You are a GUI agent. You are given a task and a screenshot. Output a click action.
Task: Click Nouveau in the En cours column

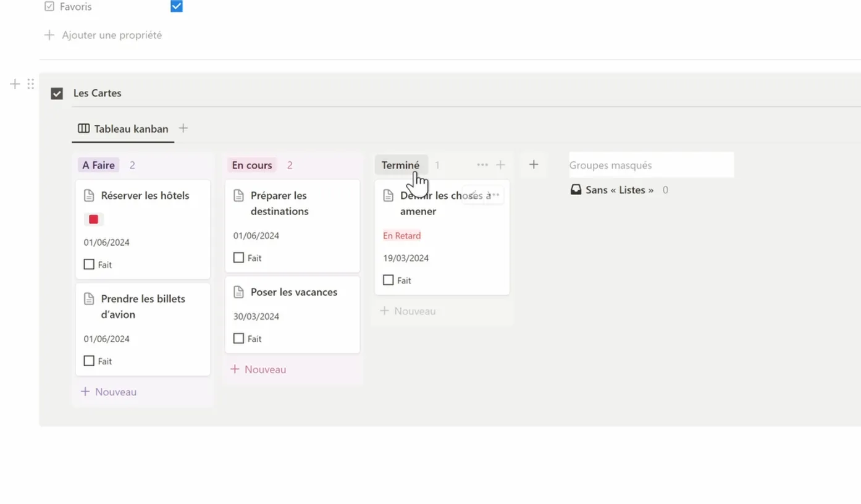pyautogui.click(x=258, y=369)
